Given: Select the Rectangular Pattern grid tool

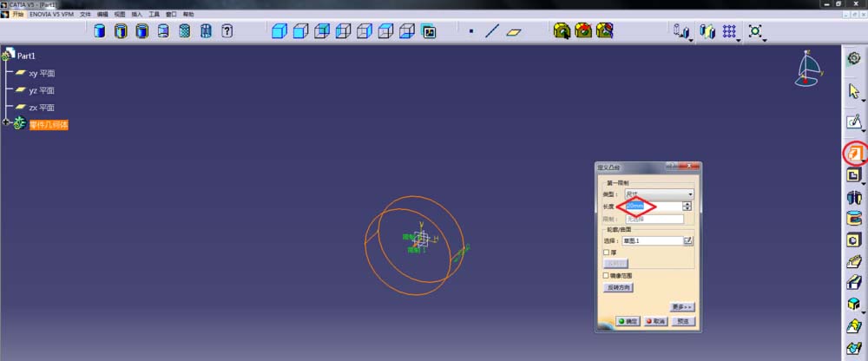Looking at the screenshot, I should (x=729, y=31).
